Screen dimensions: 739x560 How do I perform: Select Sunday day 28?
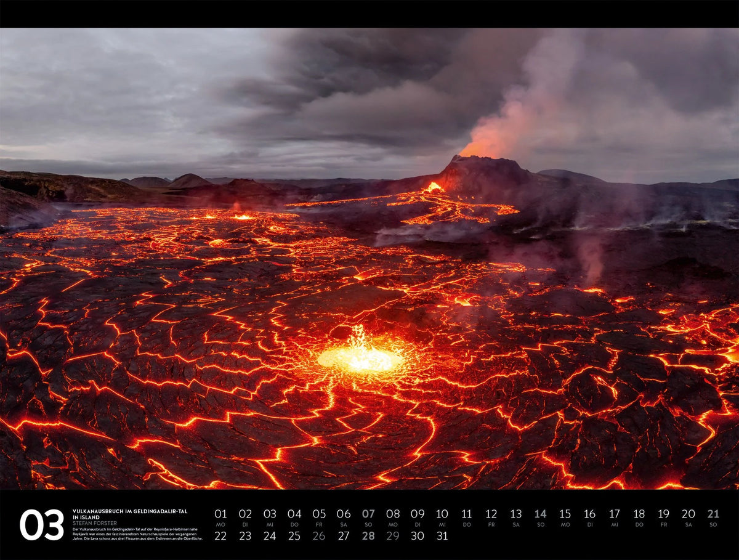pyautogui.click(x=368, y=536)
